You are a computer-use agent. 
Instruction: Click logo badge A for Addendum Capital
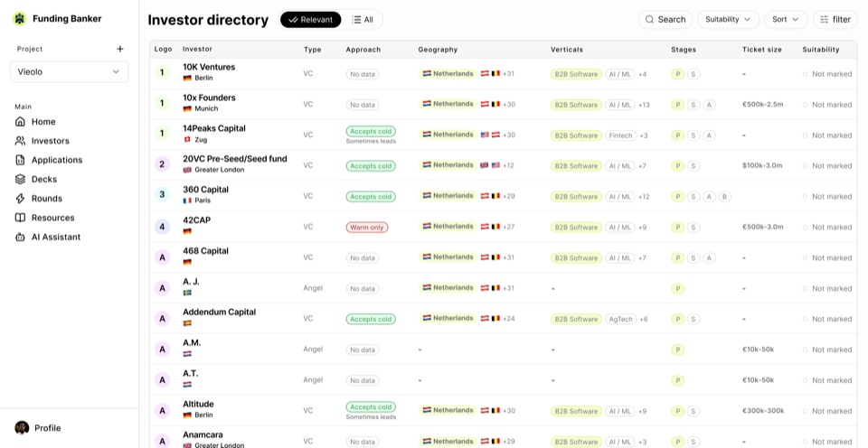162,318
